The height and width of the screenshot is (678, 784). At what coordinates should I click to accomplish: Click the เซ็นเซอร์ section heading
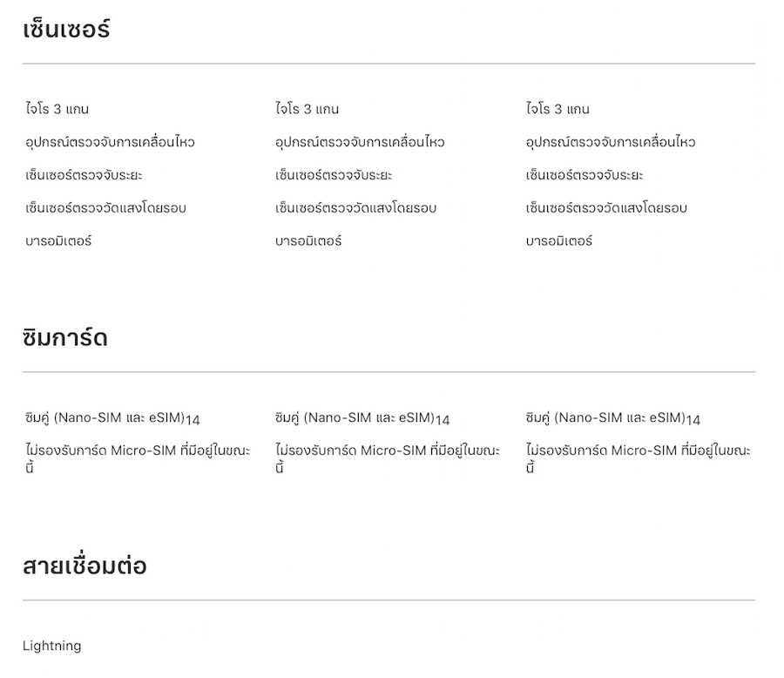point(66,31)
